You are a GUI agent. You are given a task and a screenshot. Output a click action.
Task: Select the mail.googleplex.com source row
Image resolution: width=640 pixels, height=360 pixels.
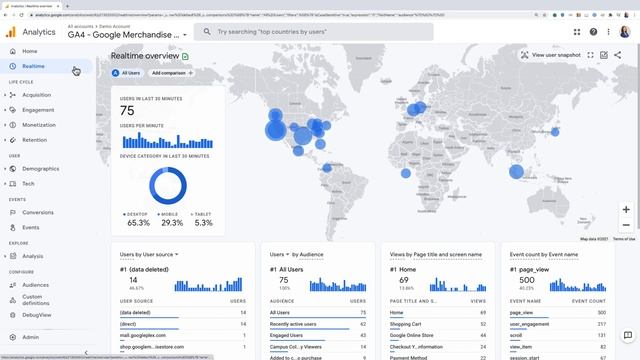tap(183, 336)
